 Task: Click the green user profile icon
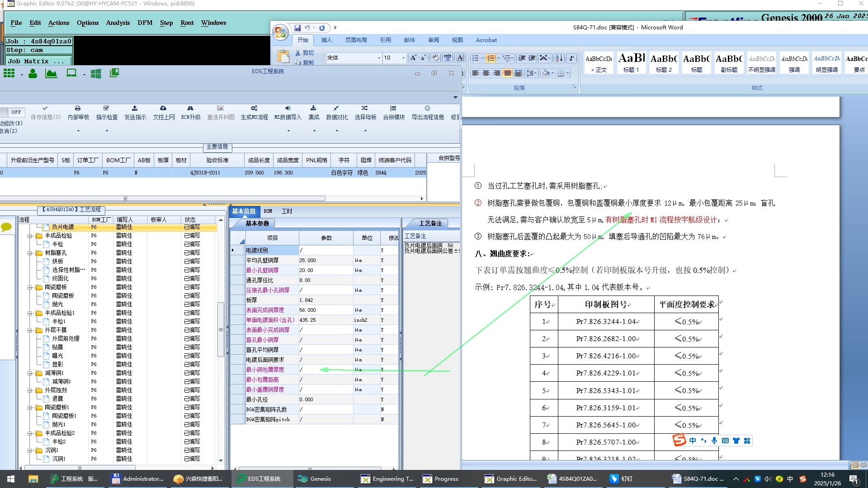[33, 74]
